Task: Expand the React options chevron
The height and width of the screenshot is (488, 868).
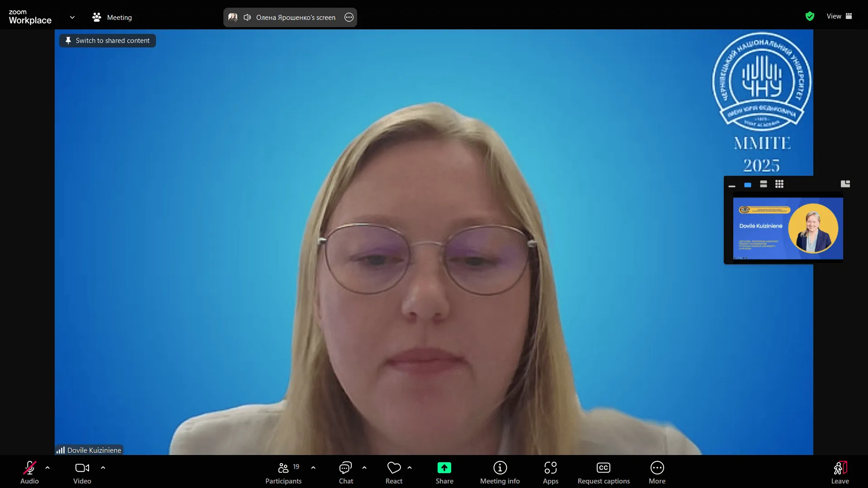Action: [410, 468]
